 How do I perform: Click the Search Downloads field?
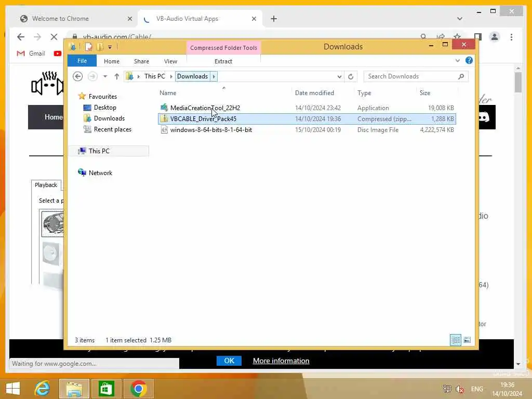coord(416,76)
